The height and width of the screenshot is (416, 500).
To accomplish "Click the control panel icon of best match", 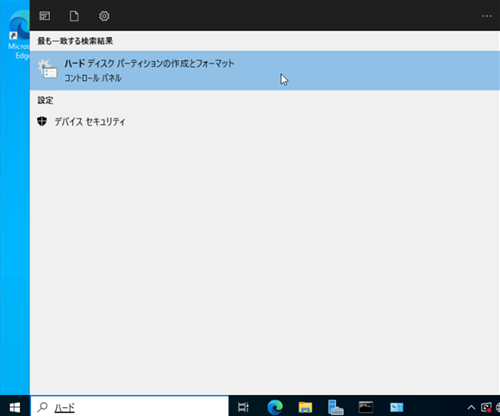I will [48, 69].
